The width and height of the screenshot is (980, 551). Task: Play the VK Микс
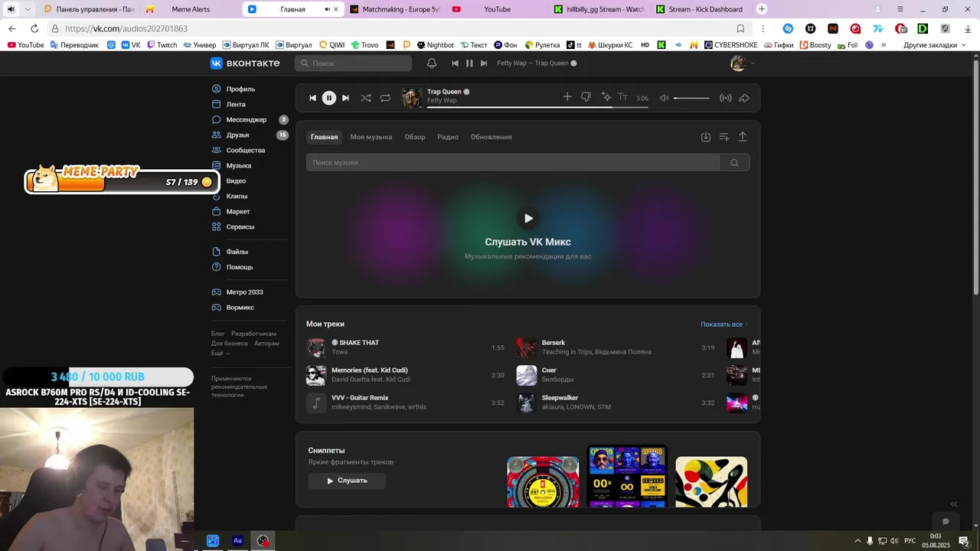(x=528, y=218)
